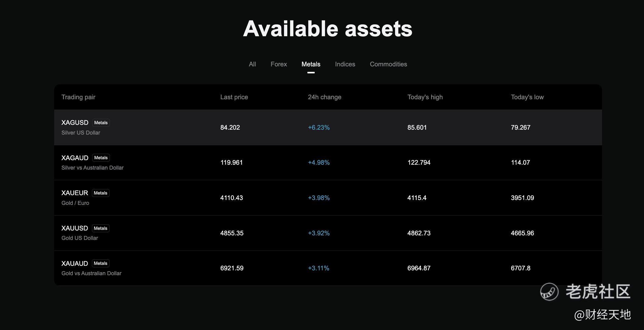Image resolution: width=644 pixels, height=330 pixels.
Task: Click the XAGAUD trading pair name
Action: (x=75, y=158)
